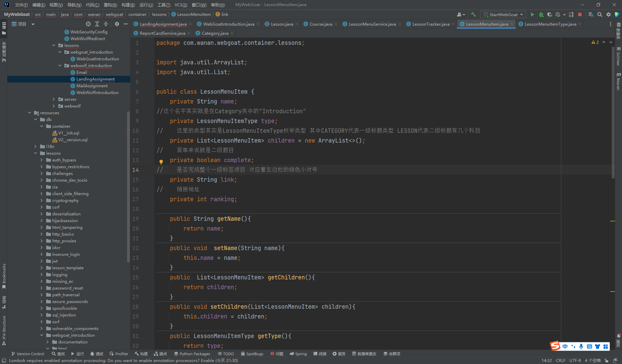622x364 pixels.
Task: Toggle the Bookmarks tool window
Action: (x=4, y=276)
